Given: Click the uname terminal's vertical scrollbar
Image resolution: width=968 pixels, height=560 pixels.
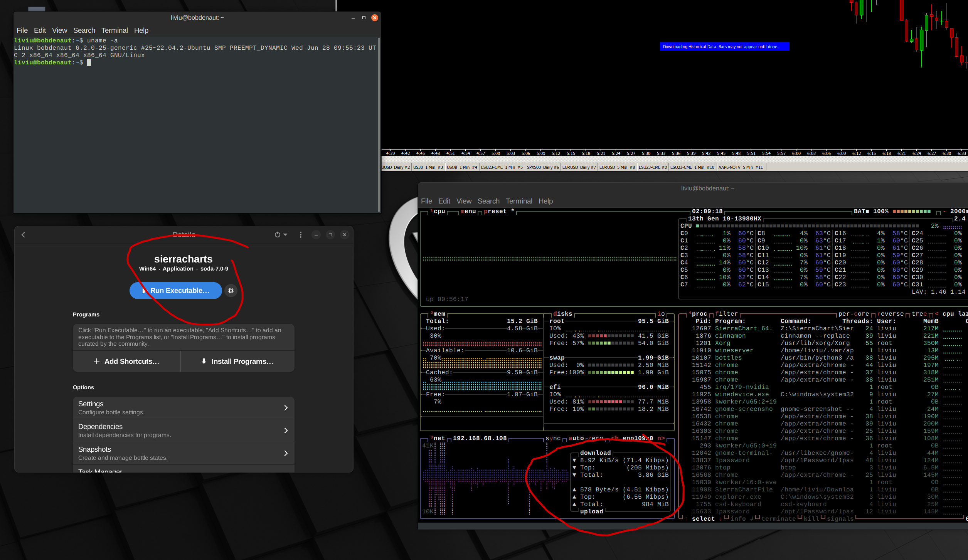Looking at the screenshot, I should (x=379, y=124).
